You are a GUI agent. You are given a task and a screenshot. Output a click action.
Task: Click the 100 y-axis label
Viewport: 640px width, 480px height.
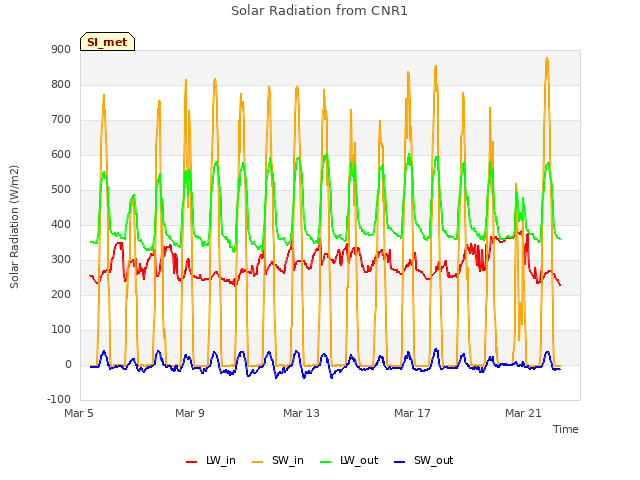point(61,330)
